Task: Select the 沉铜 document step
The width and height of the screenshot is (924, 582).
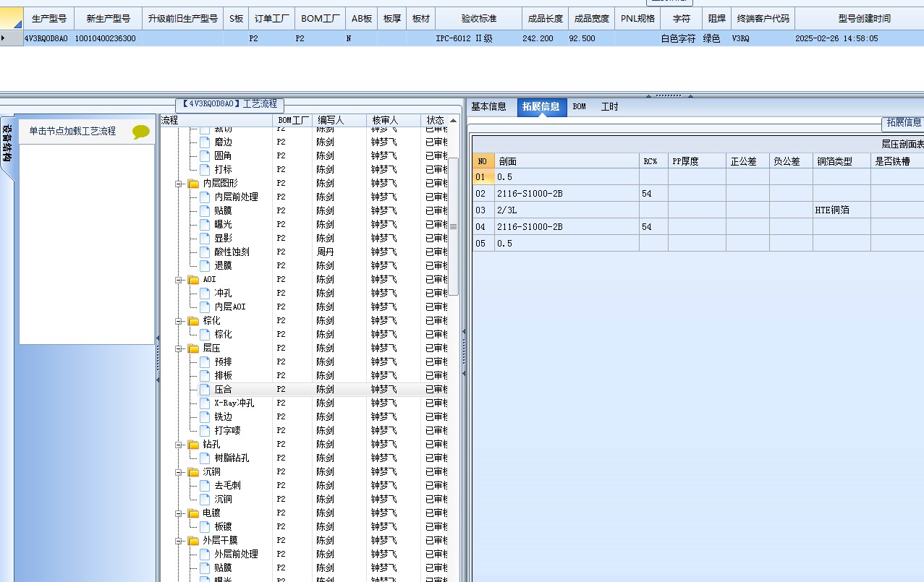Action: 223,499
